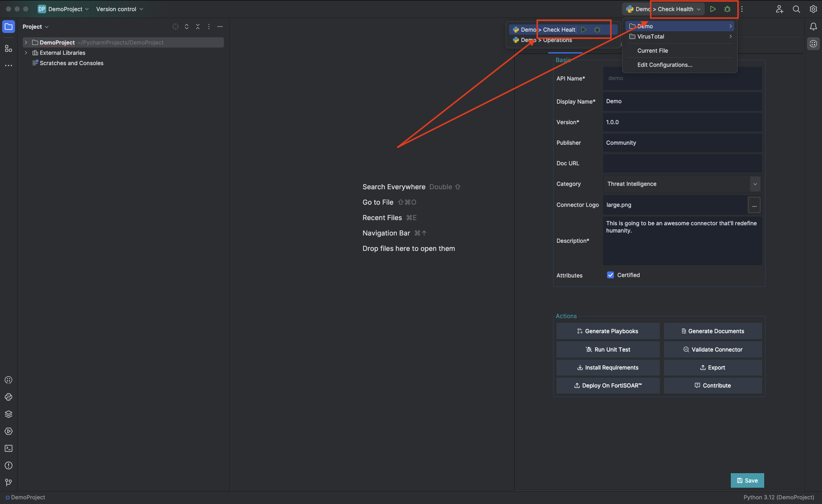Image resolution: width=822 pixels, height=504 pixels.
Task: Expand the DemoProject tree node
Action: [x=26, y=42]
